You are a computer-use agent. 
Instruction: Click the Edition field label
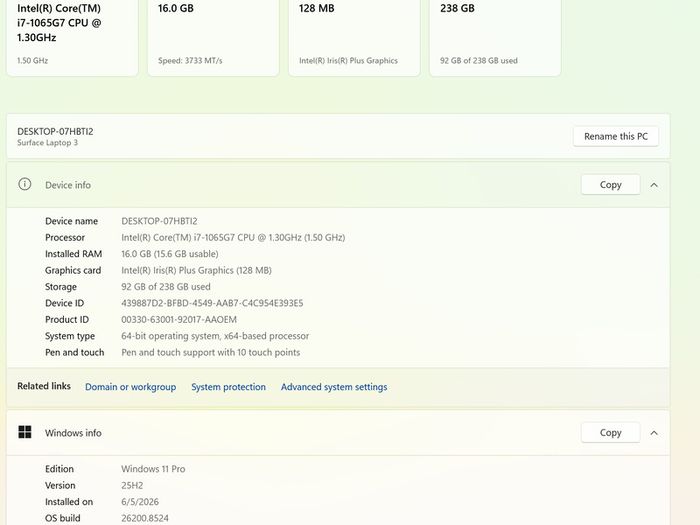[59, 469]
